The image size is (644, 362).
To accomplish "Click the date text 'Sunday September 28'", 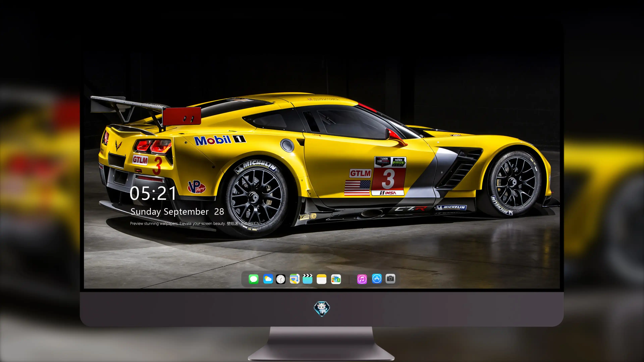I will click(x=177, y=212).
